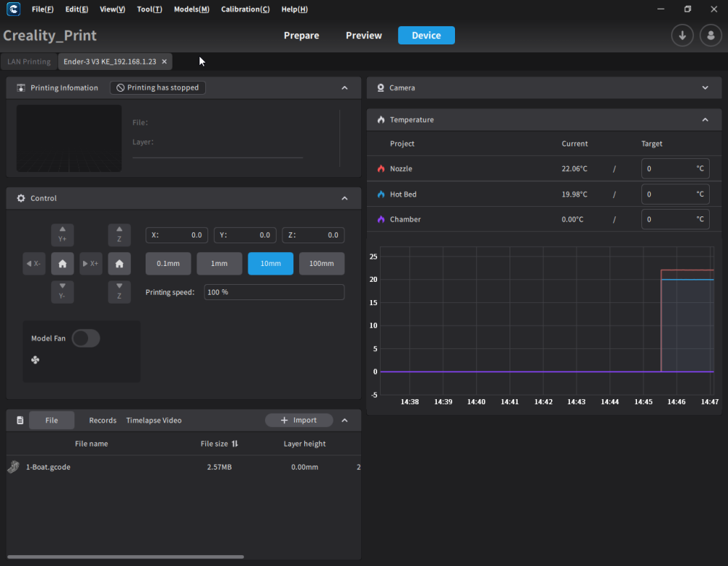Click the Nozzle target temperature field
The height and width of the screenshot is (566, 728).
(675, 169)
